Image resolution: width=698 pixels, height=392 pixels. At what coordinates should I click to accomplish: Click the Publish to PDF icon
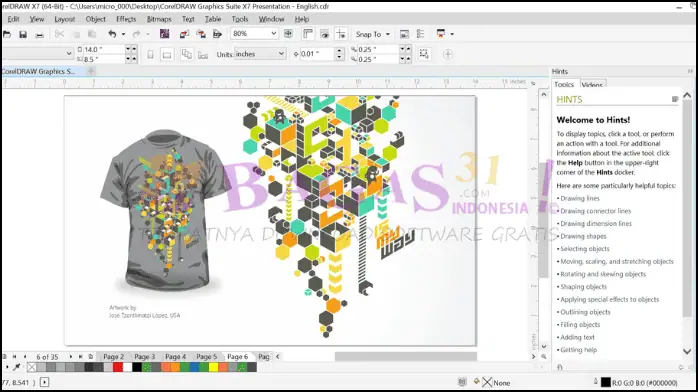(217, 34)
